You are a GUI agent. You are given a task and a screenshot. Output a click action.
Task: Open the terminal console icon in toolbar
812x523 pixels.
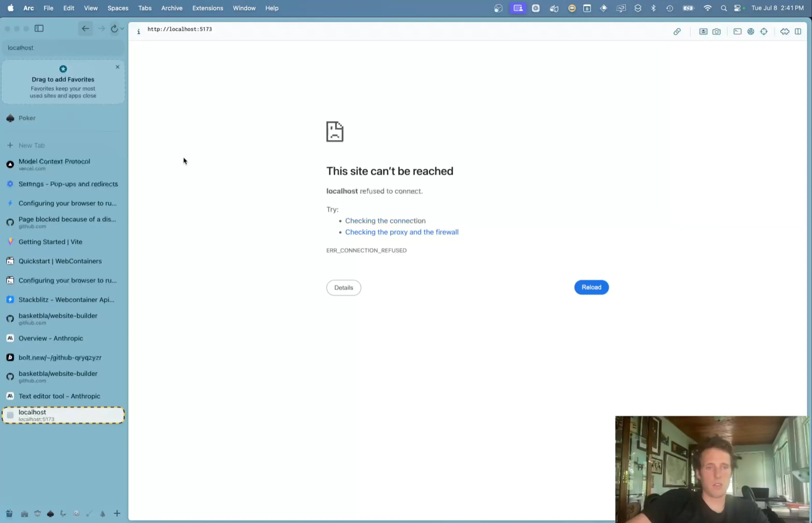(737, 32)
